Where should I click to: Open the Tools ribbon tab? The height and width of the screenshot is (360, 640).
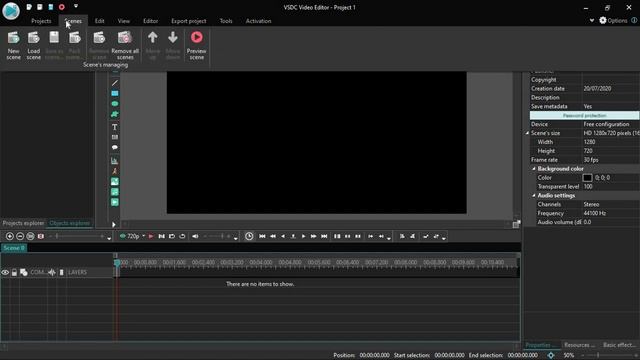[226, 21]
